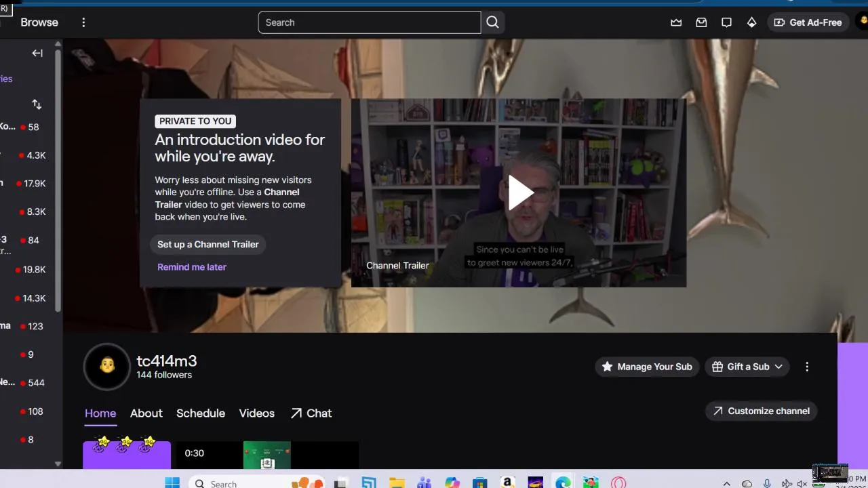The image size is (868, 488).
Task: Switch to Microsoft Edge in the taskbar
Action: point(563,483)
